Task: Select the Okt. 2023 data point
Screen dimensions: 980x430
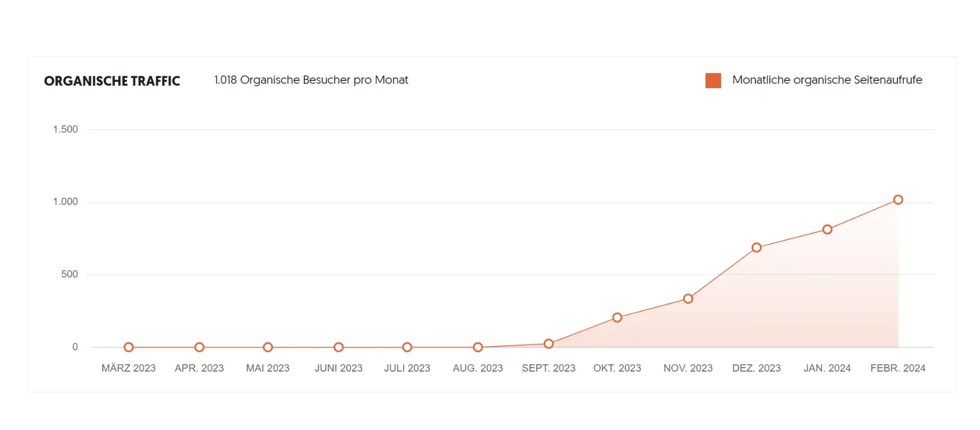Action: pyautogui.click(x=617, y=318)
